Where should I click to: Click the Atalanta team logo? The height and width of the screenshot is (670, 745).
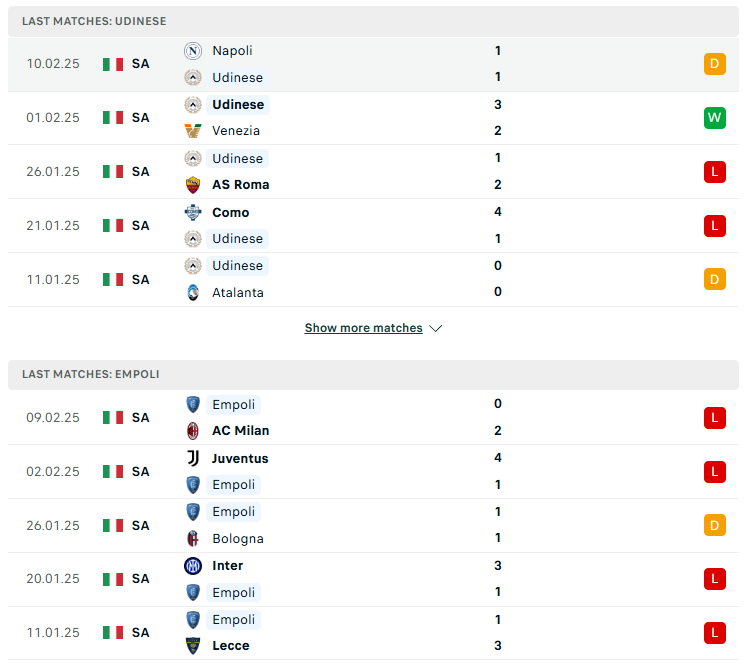[193, 293]
